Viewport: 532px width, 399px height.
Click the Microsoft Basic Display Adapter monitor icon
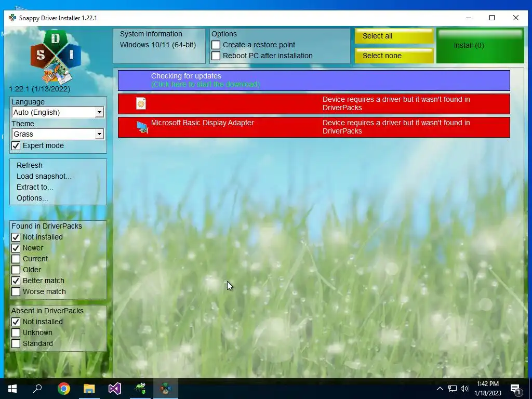pyautogui.click(x=142, y=127)
